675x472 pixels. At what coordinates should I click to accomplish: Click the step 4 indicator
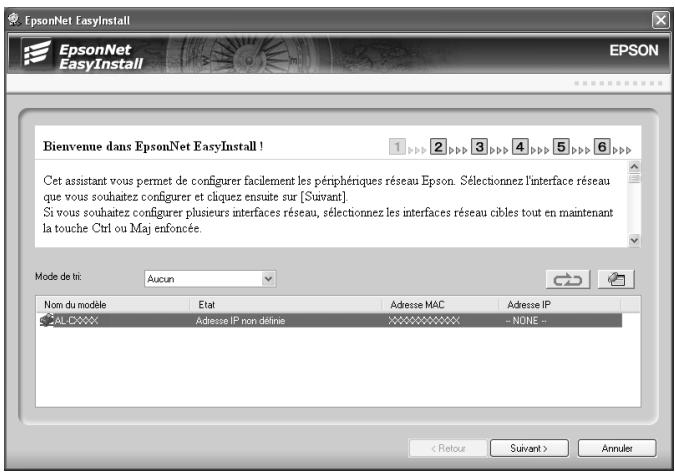coord(520,147)
